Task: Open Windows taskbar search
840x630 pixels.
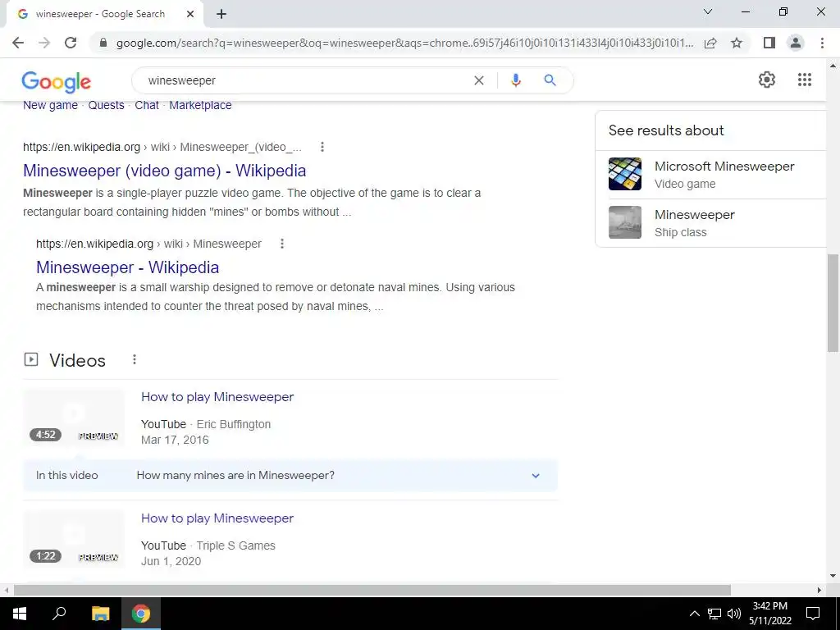Action: click(59, 614)
